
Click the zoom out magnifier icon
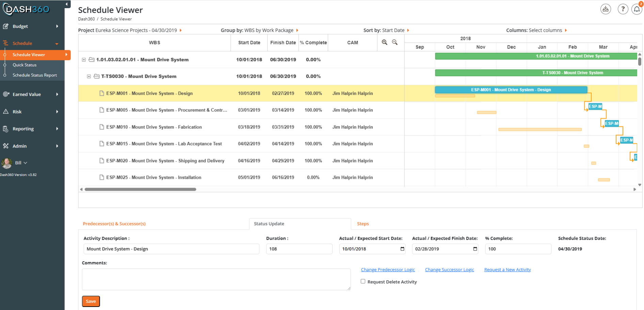coord(395,42)
